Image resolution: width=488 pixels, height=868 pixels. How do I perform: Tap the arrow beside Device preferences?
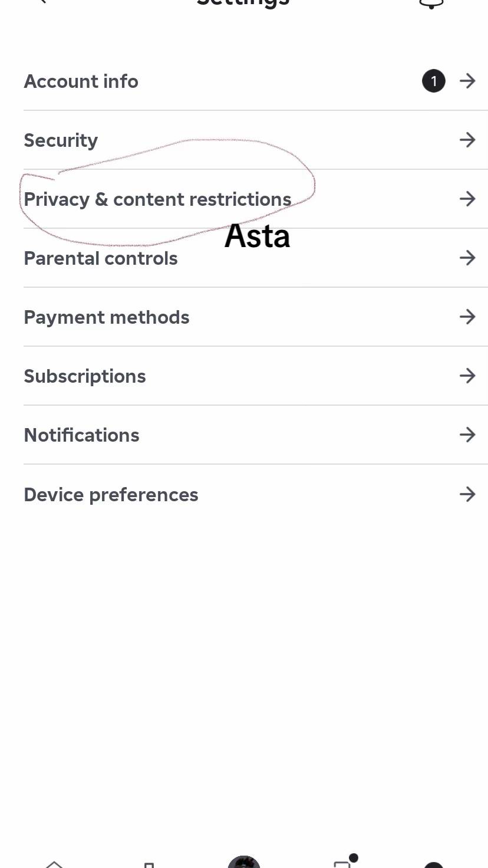[x=467, y=494]
